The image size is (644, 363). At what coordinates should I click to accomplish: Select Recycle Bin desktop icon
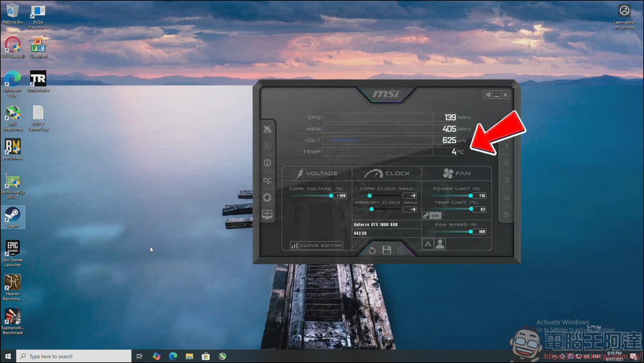[13, 14]
